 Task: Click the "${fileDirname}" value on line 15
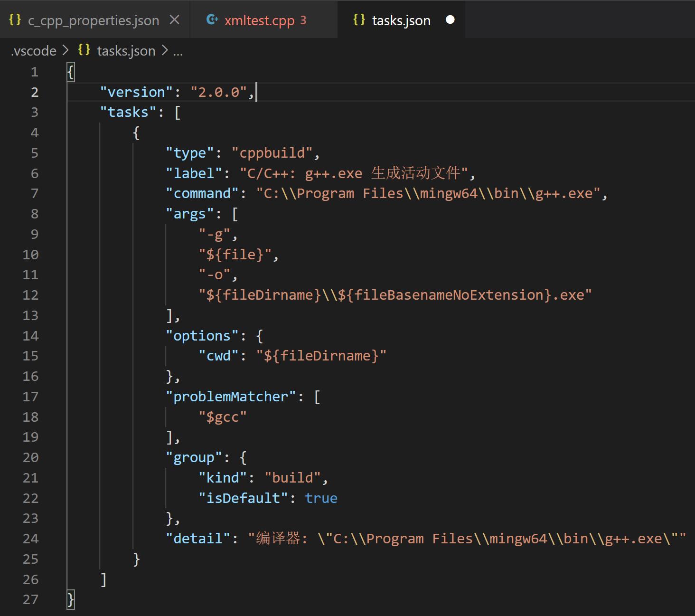click(321, 356)
